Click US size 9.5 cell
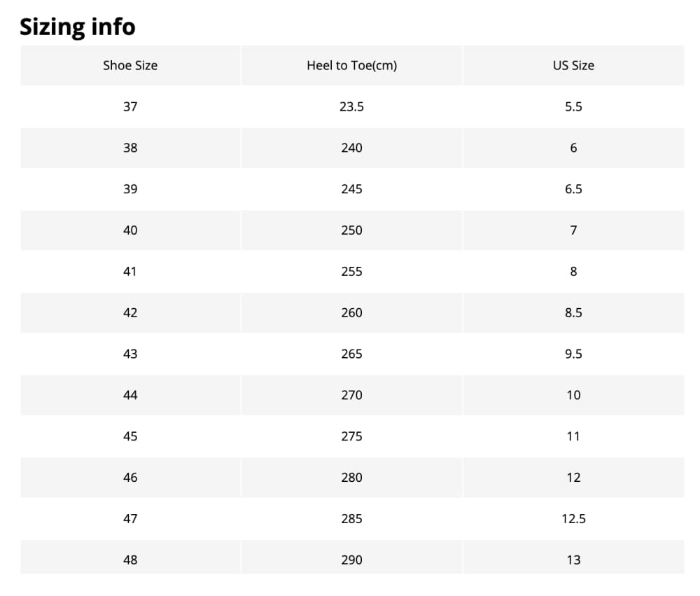The height and width of the screenshot is (596, 700). (x=574, y=354)
